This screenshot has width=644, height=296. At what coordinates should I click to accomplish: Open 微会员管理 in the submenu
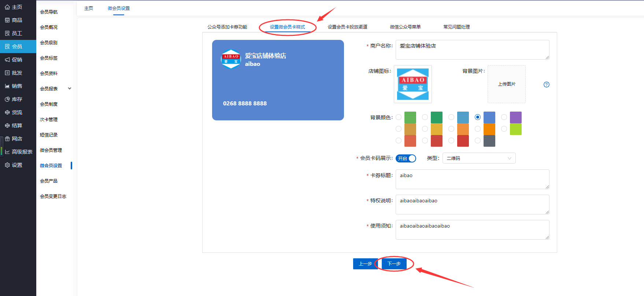51,150
